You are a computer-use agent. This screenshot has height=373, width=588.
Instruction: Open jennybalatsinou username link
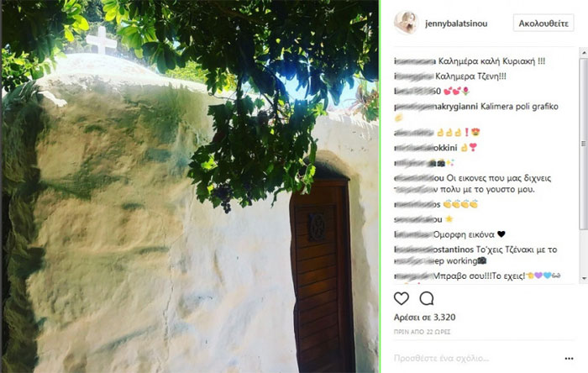(x=456, y=24)
